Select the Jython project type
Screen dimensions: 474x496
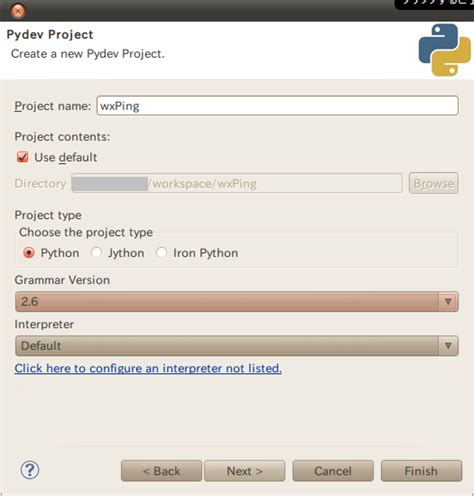pos(97,253)
